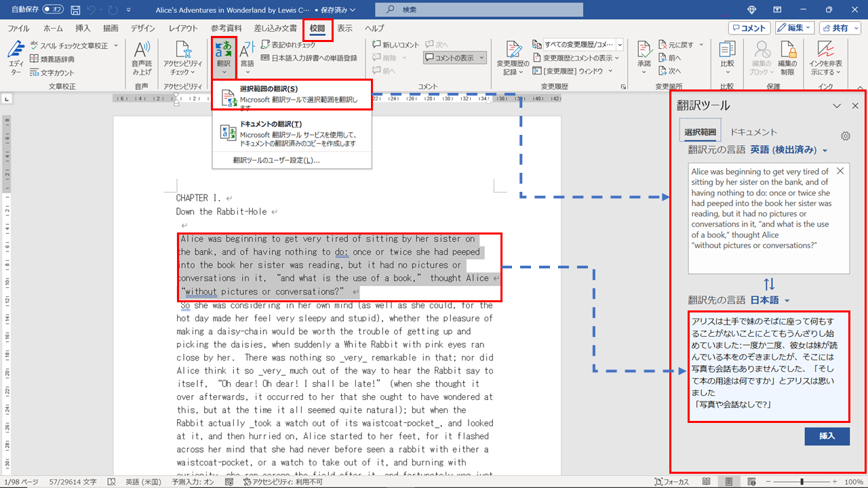Expand 変更履歴とコメントの表示 menu
Image resolution: width=868 pixels, height=488 pixels.
[576, 58]
